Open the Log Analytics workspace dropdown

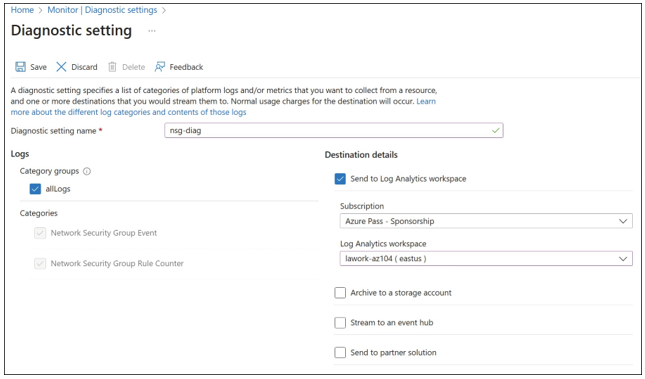pos(486,258)
